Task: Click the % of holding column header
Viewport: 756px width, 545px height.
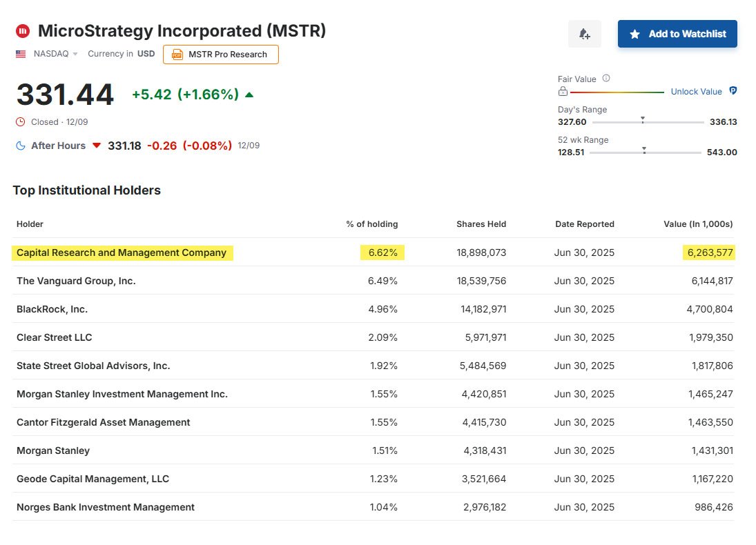Action: pos(372,224)
